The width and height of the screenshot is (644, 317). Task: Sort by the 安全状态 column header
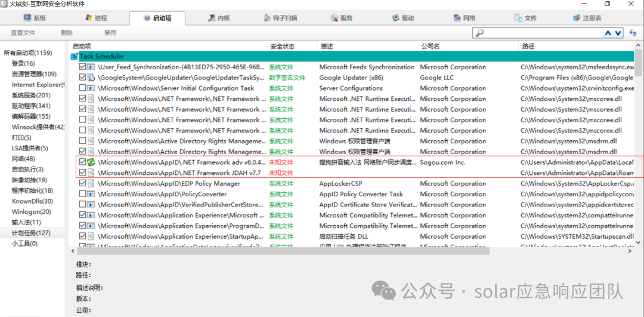(x=292, y=46)
